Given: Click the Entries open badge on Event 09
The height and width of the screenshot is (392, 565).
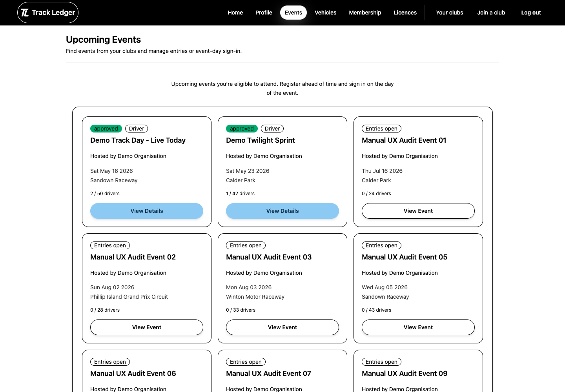Looking at the screenshot, I should [x=381, y=362].
